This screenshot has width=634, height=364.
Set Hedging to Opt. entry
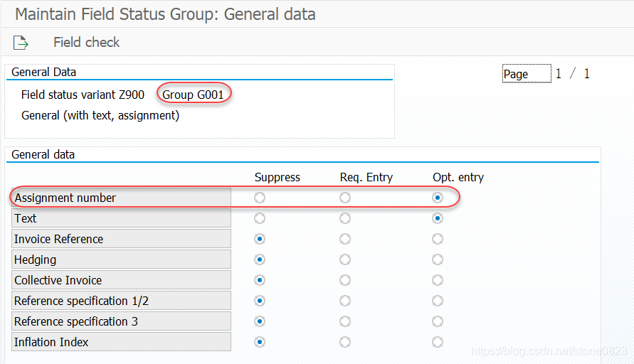[x=438, y=259]
